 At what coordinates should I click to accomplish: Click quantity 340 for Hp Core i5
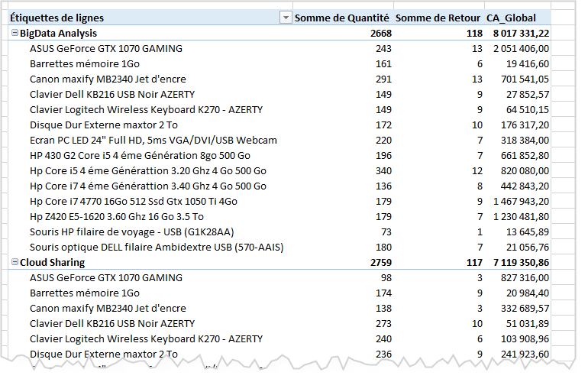tap(383, 170)
